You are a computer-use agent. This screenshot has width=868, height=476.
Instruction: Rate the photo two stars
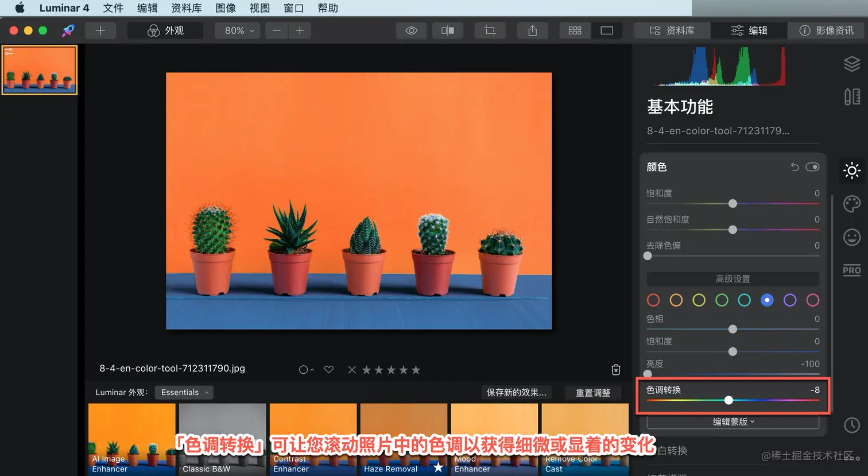(x=379, y=370)
